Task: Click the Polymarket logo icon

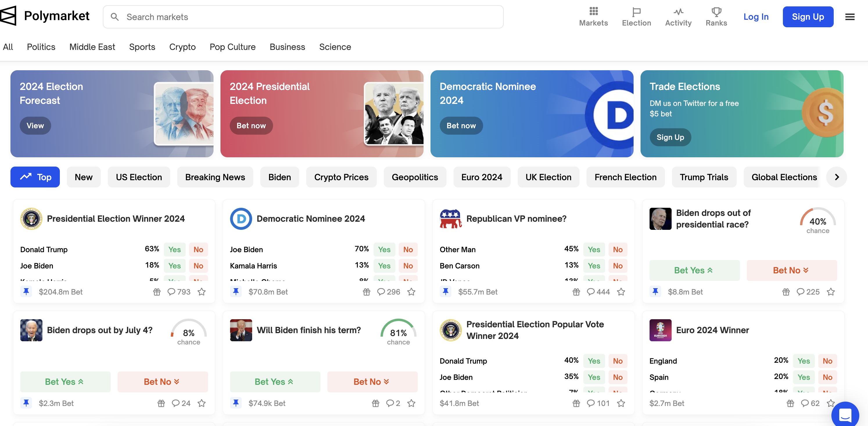Action: (8, 16)
